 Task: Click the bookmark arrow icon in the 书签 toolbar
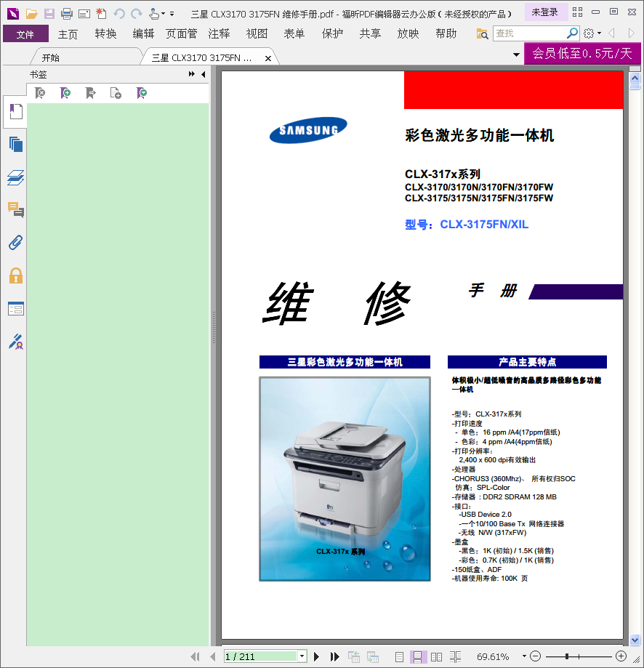(91, 93)
